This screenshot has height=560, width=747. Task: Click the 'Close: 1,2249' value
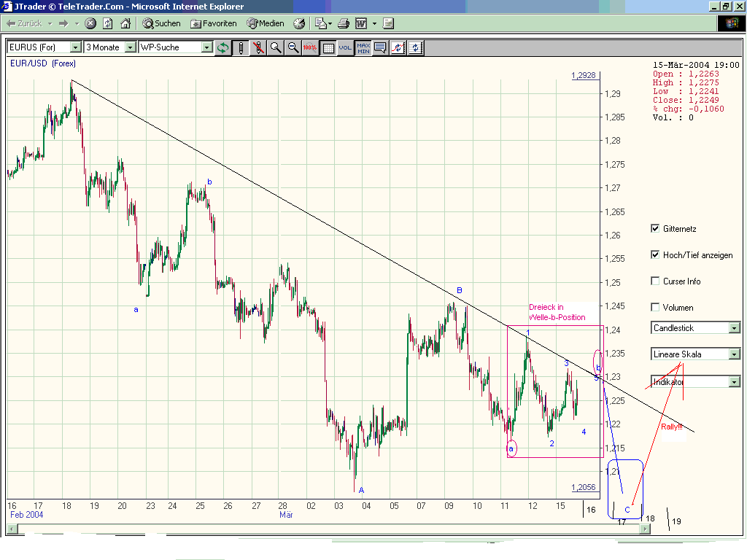pos(686,100)
